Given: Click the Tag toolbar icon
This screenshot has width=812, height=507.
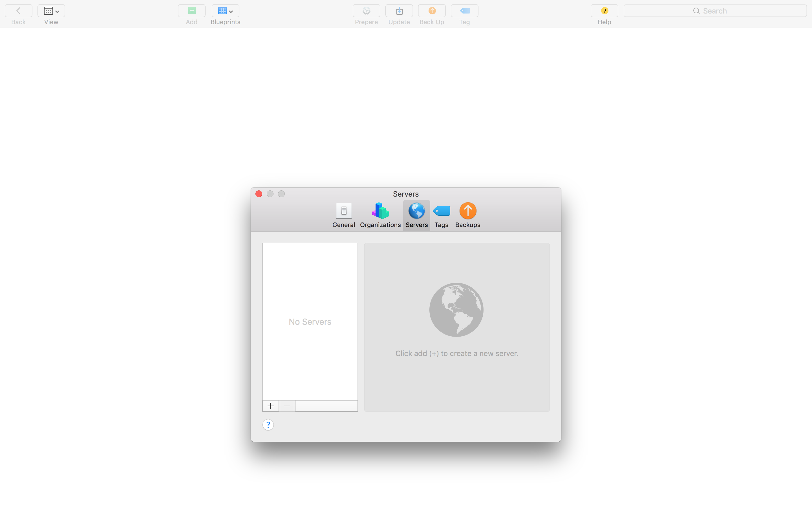Looking at the screenshot, I should pos(464,11).
